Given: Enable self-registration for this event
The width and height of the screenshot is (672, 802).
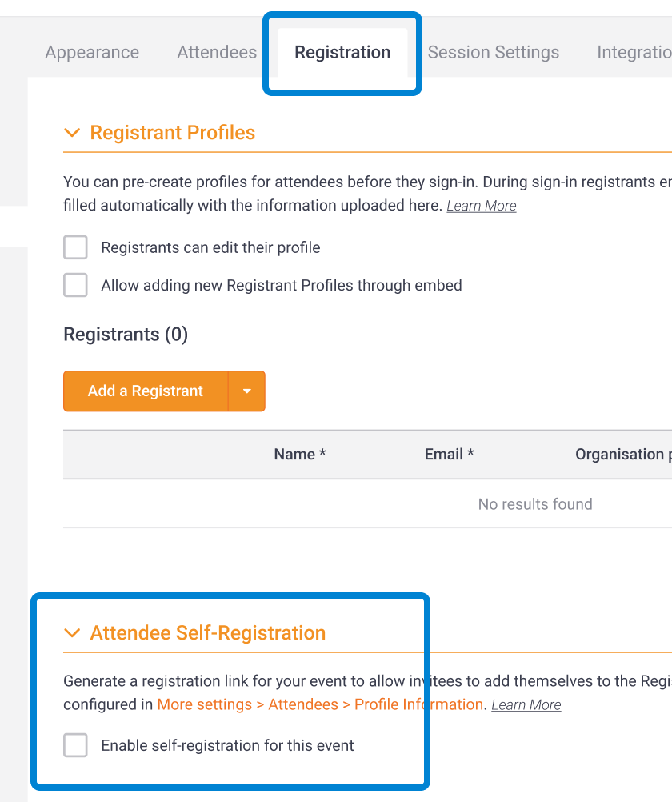Looking at the screenshot, I should [x=74, y=745].
